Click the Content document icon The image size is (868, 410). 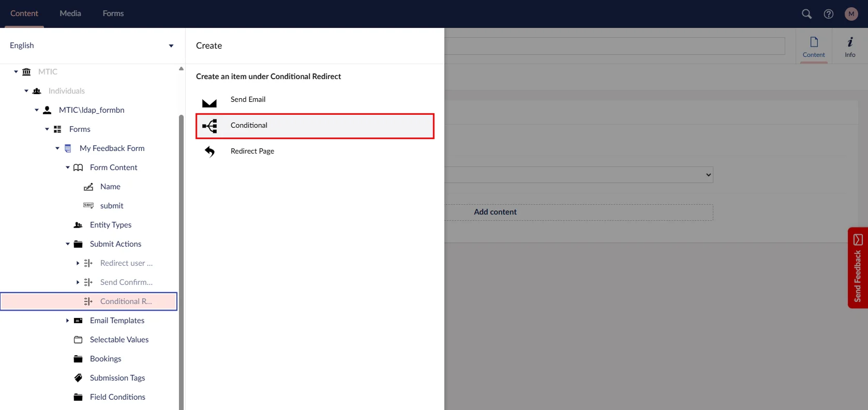tap(814, 47)
